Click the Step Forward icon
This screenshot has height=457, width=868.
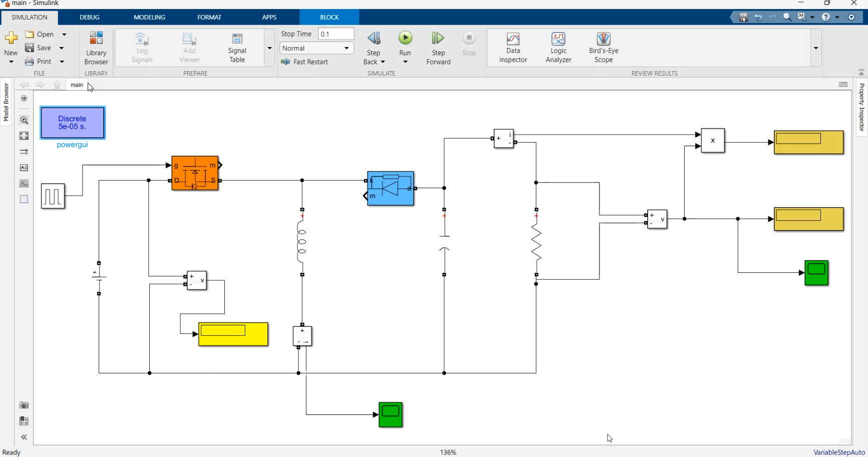pyautogui.click(x=438, y=38)
